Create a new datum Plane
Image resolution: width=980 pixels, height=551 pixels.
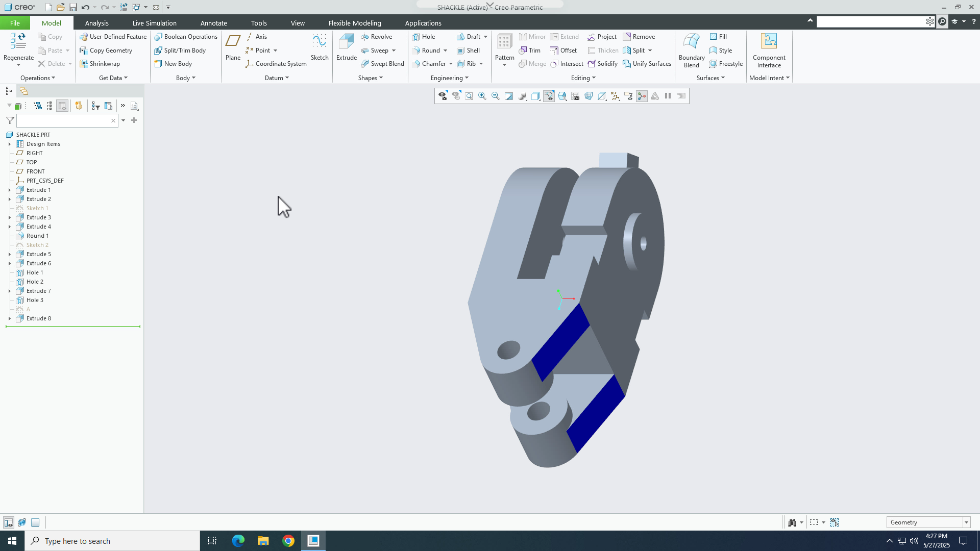[233, 46]
